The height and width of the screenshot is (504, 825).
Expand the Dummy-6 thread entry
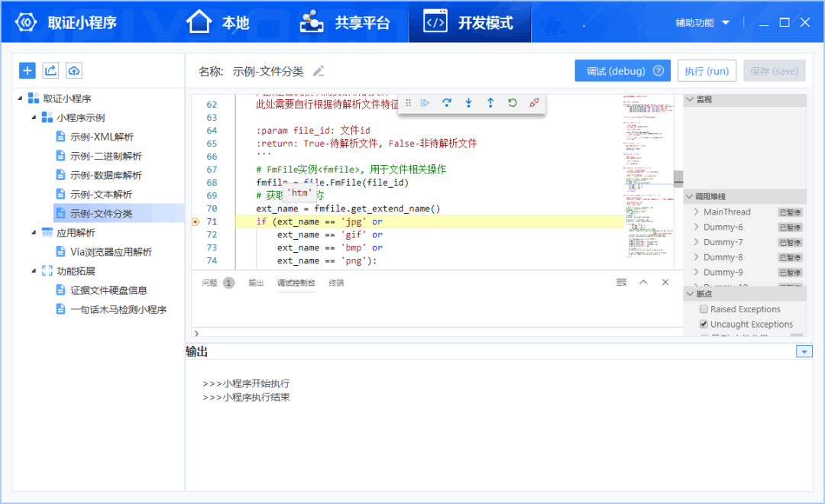click(x=697, y=227)
